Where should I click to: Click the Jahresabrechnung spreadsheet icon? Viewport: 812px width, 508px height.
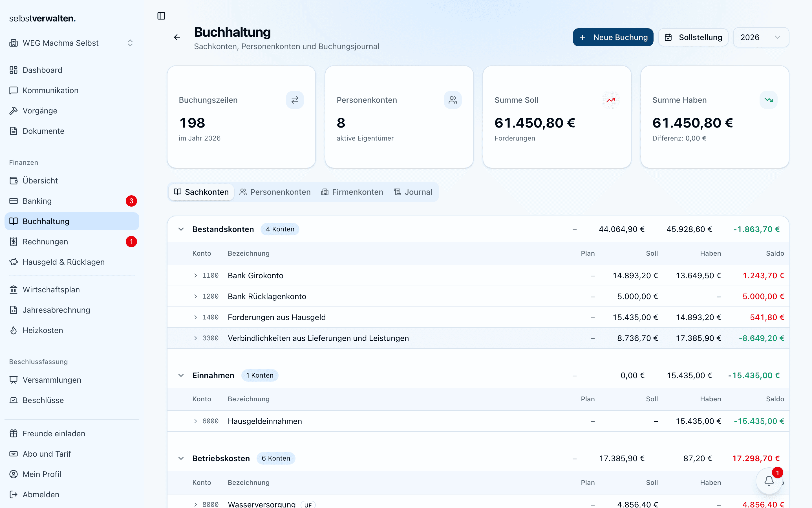coord(14,310)
